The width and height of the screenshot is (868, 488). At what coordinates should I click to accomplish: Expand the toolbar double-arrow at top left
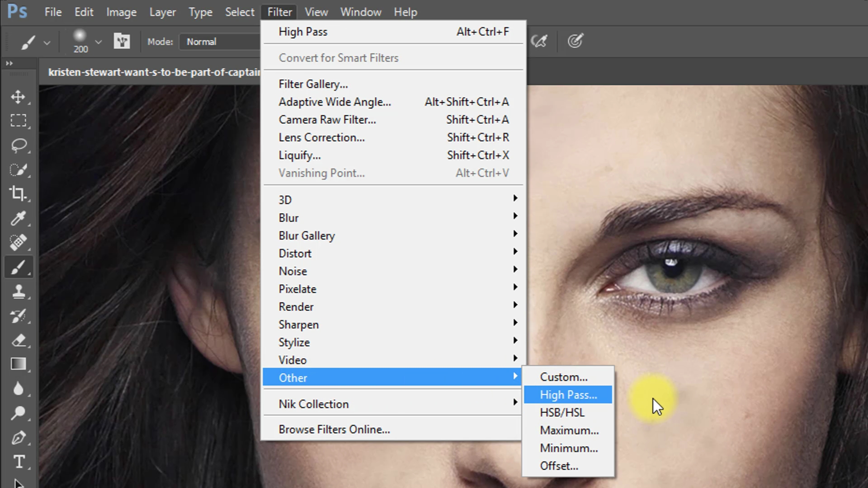click(x=9, y=64)
